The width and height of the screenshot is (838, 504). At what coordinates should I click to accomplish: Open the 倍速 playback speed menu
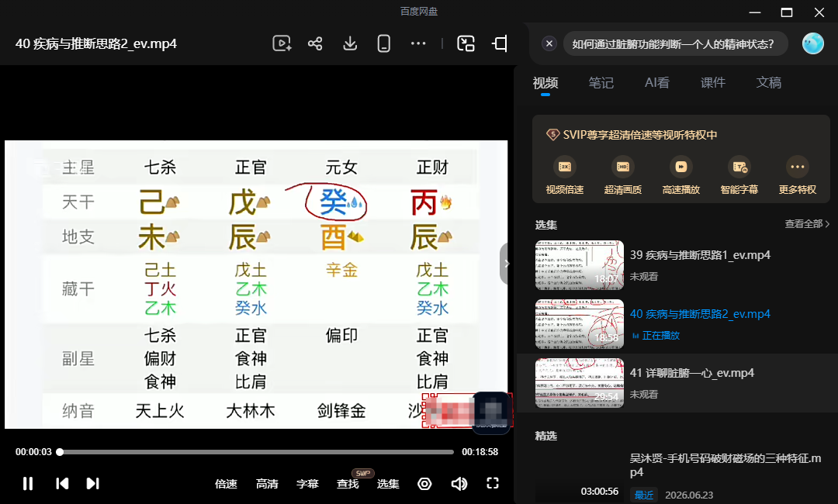[x=226, y=484]
